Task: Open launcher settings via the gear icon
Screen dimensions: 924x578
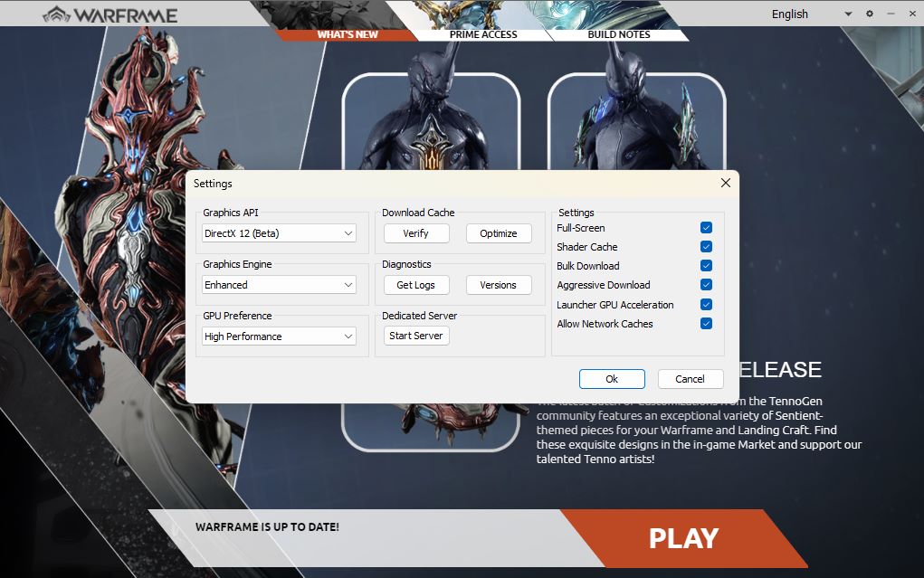Action: click(x=870, y=14)
